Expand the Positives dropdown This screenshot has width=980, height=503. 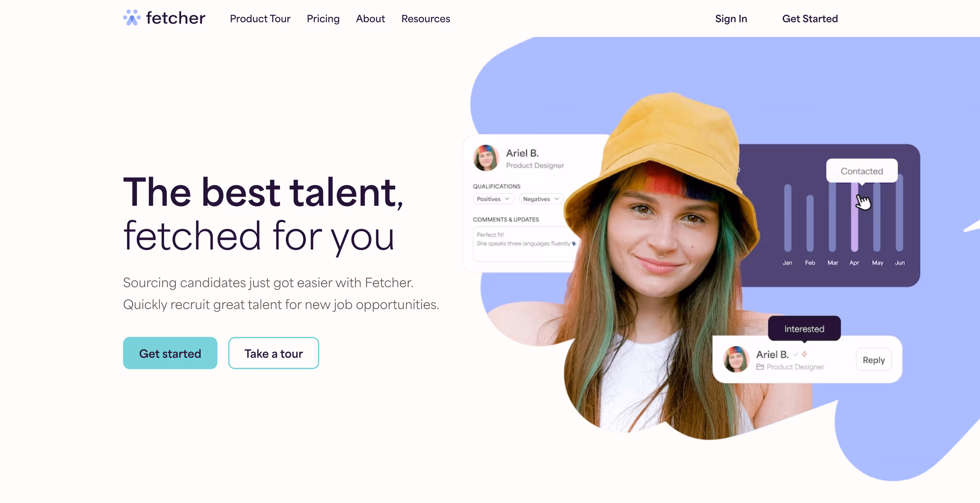[x=493, y=199]
